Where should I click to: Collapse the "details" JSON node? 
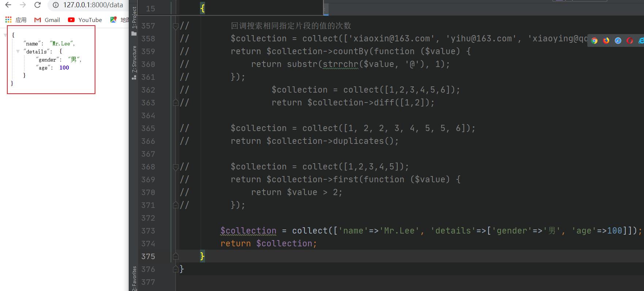[18, 52]
